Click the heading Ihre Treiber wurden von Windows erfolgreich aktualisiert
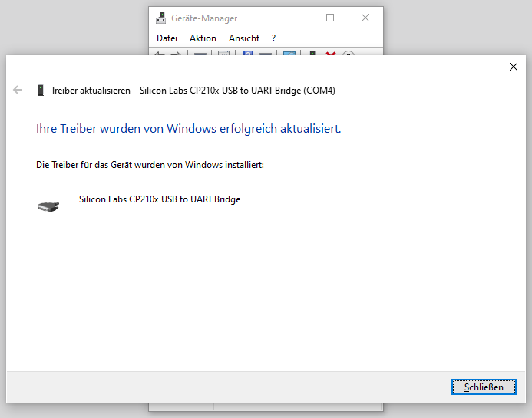 tap(188, 129)
